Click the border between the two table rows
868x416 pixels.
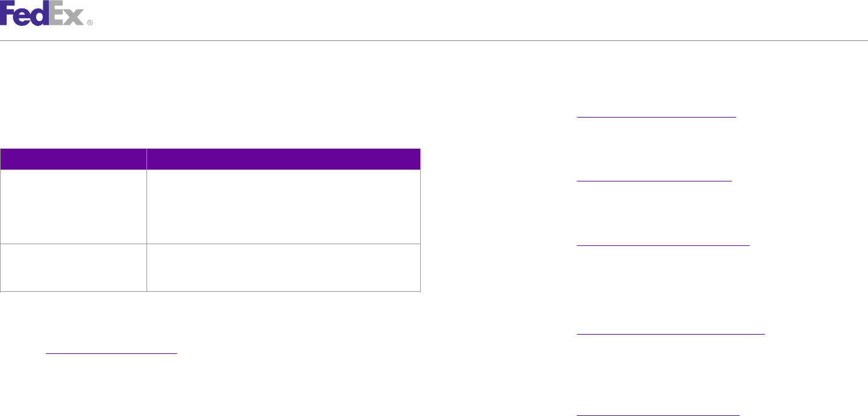click(210, 244)
